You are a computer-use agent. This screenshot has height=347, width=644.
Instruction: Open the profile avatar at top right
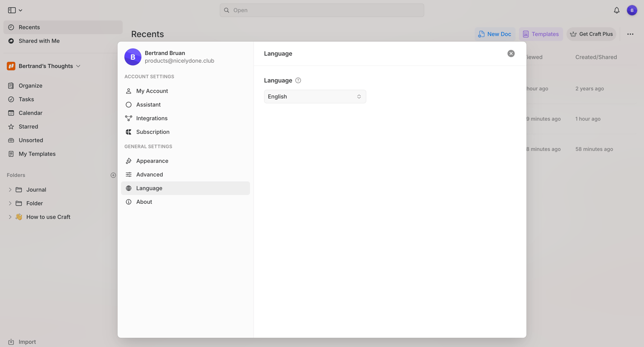(x=632, y=10)
